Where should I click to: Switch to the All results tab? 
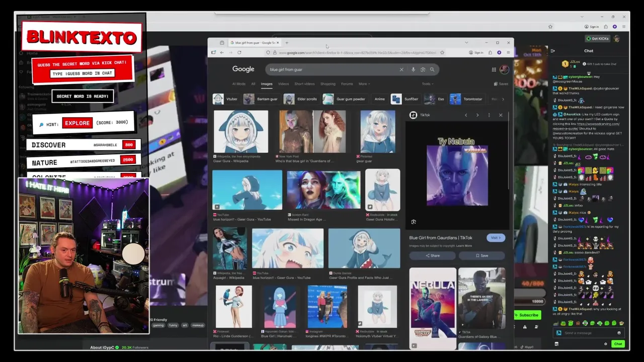pyautogui.click(x=253, y=84)
